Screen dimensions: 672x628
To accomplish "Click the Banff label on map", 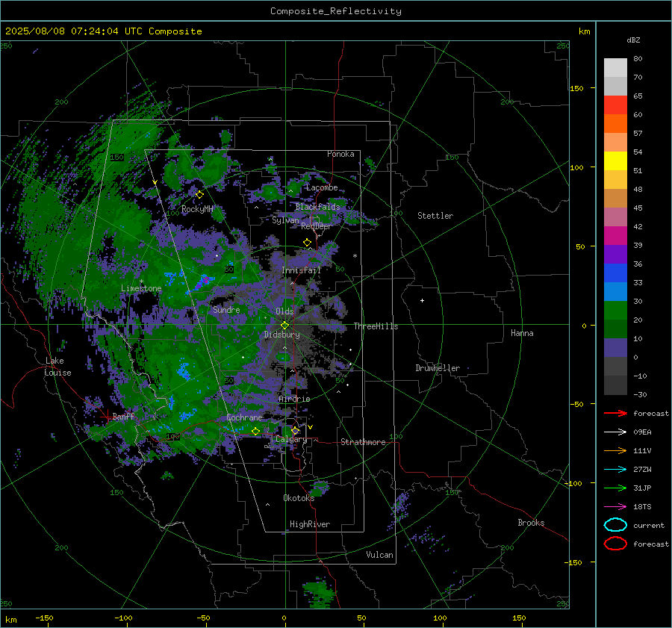I will tap(123, 416).
